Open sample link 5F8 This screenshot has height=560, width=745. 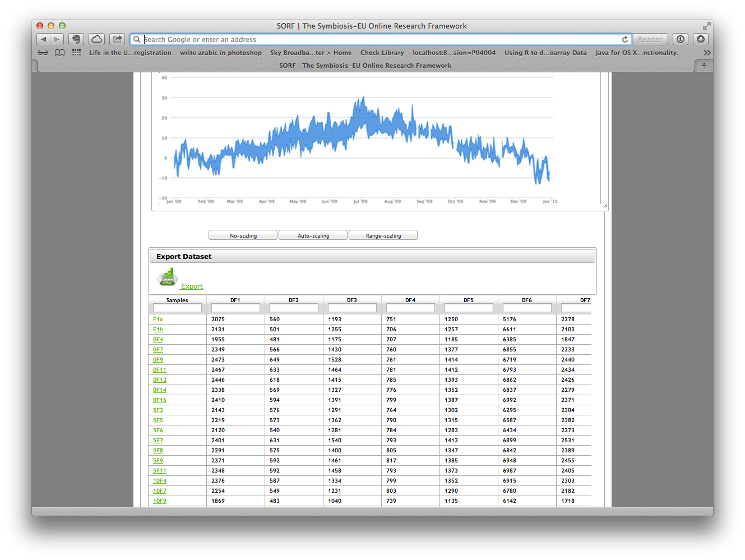point(158,451)
